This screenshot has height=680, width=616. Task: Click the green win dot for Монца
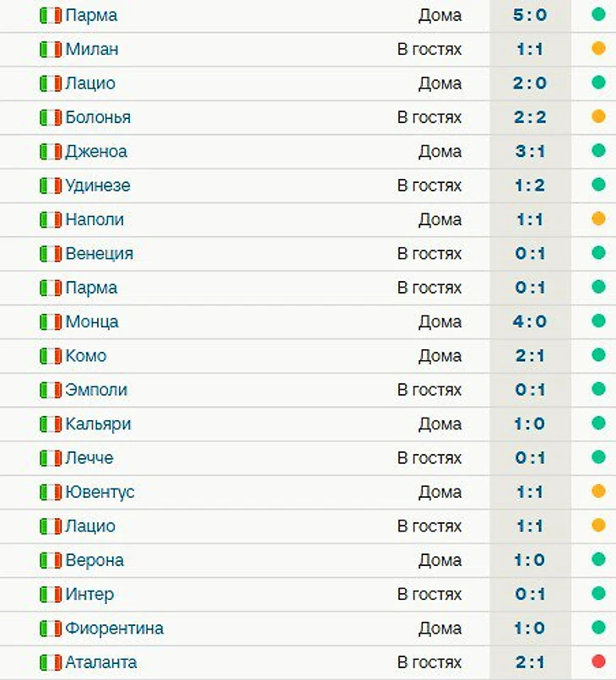[598, 321]
